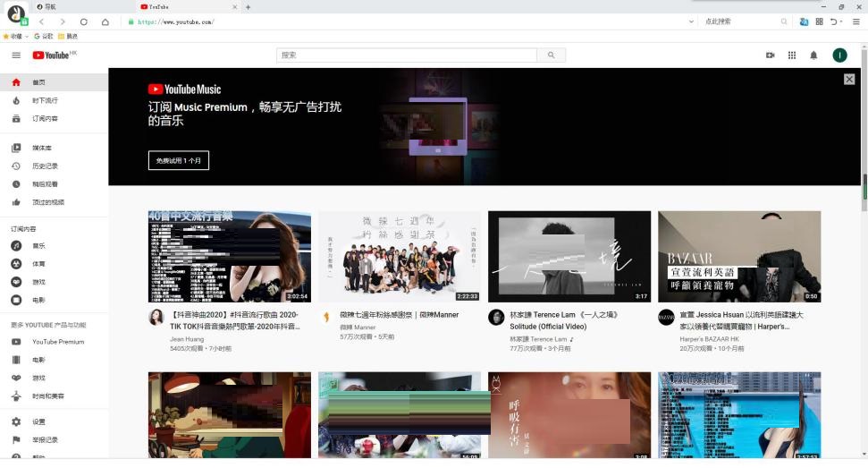Expand the address bar dropdown arrow
Screen dimensions: 868x468
point(691,21)
